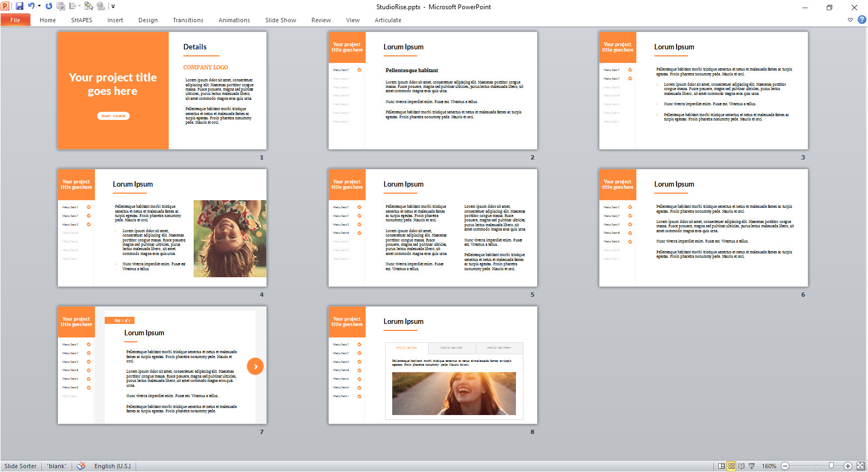Select slide 8 thumbnail with laughing woman photo
Screen dimensions: 868x472
click(433, 365)
